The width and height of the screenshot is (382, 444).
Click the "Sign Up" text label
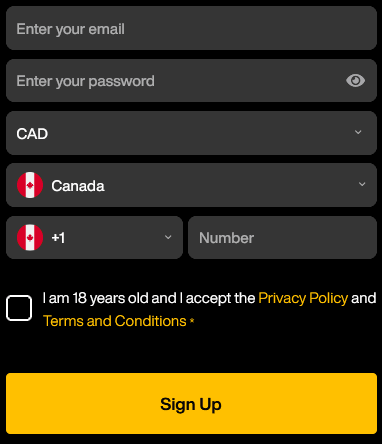click(191, 404)
